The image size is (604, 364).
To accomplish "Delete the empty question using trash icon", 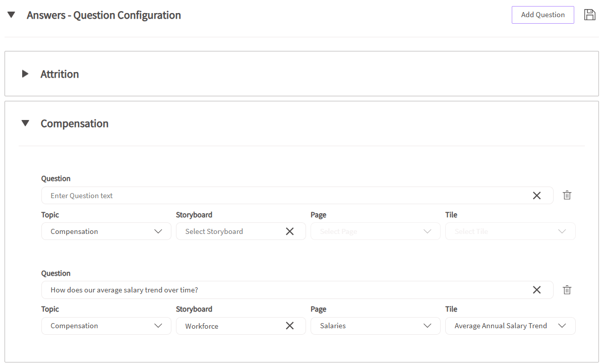I will tap(567, 195).
